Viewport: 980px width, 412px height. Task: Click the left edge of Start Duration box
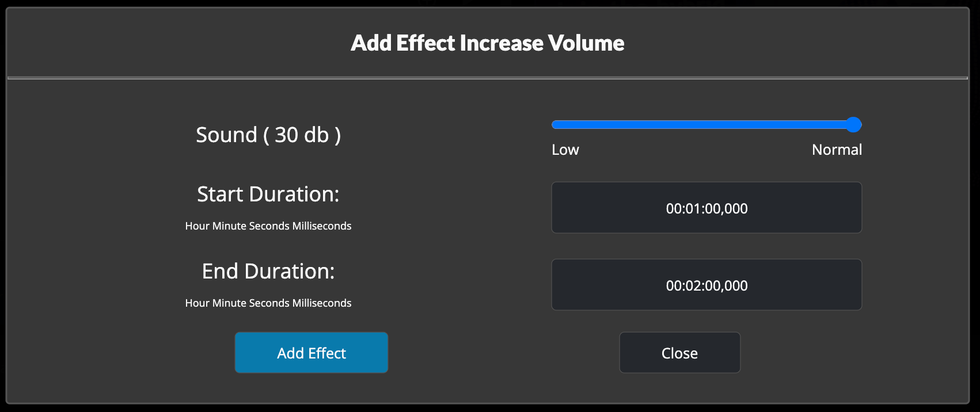tap(556, 208)
